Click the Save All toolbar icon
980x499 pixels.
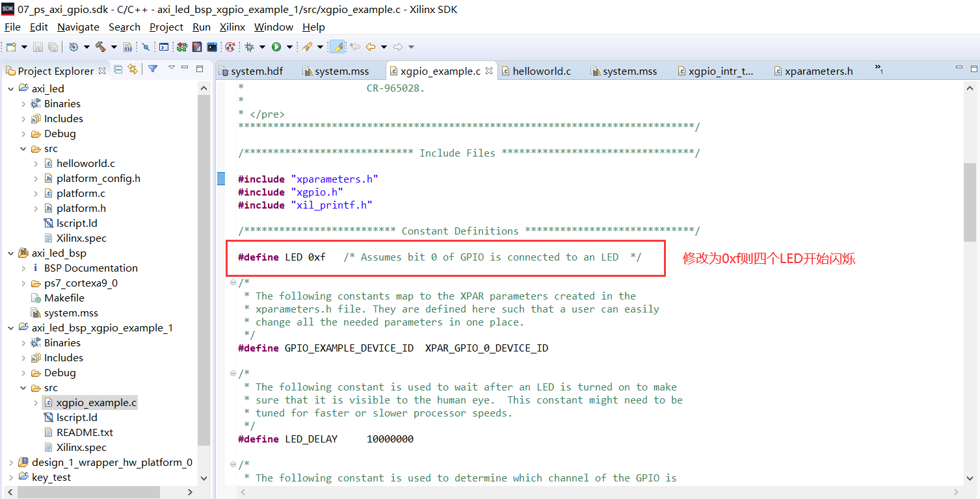tap(53, 47)
